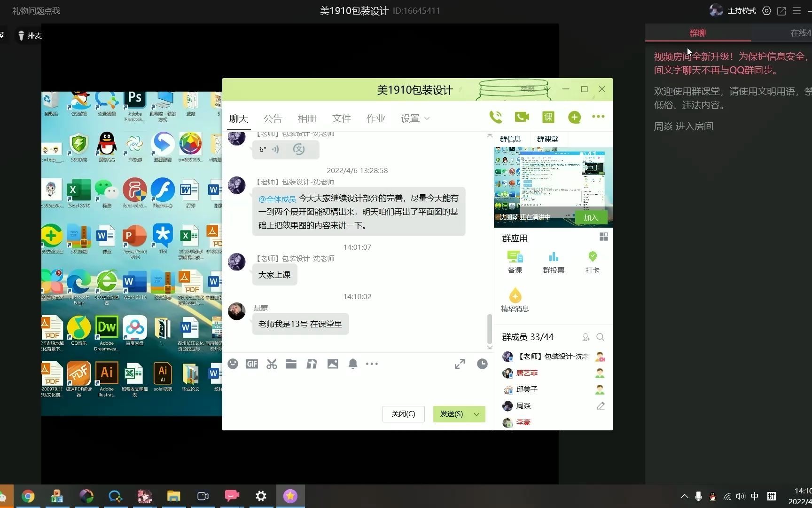
Task: Click the taskbar microphone tray icon
Action: pyautogui.click(x=698, y=496)
